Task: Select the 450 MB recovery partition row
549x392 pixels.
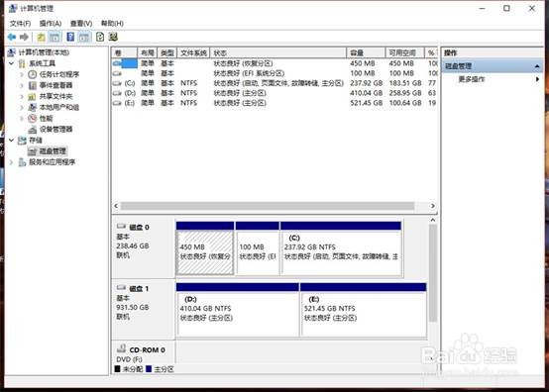Action: coord(274,63)
